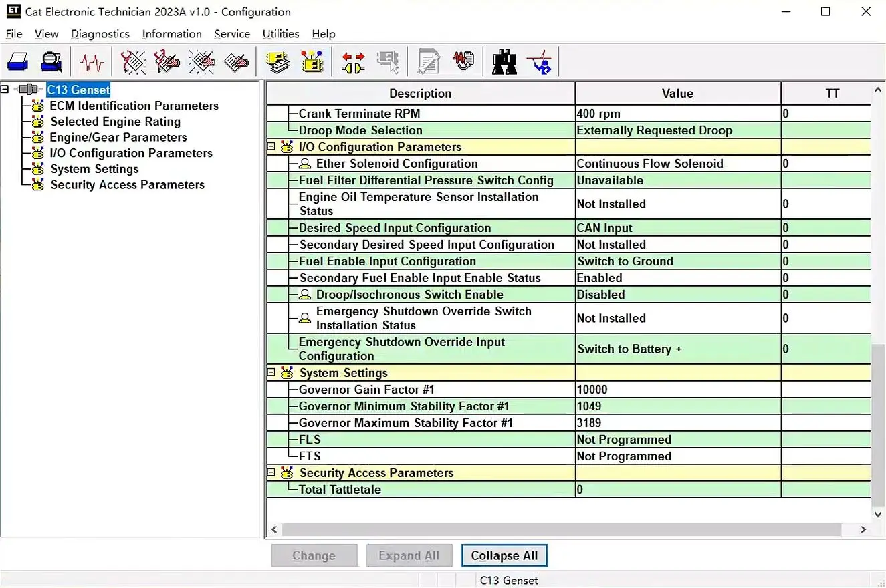Open Logged Diagnostic Codes stethoscope-with-pen icon
The image size is (886, 588).
pos(167,62)
